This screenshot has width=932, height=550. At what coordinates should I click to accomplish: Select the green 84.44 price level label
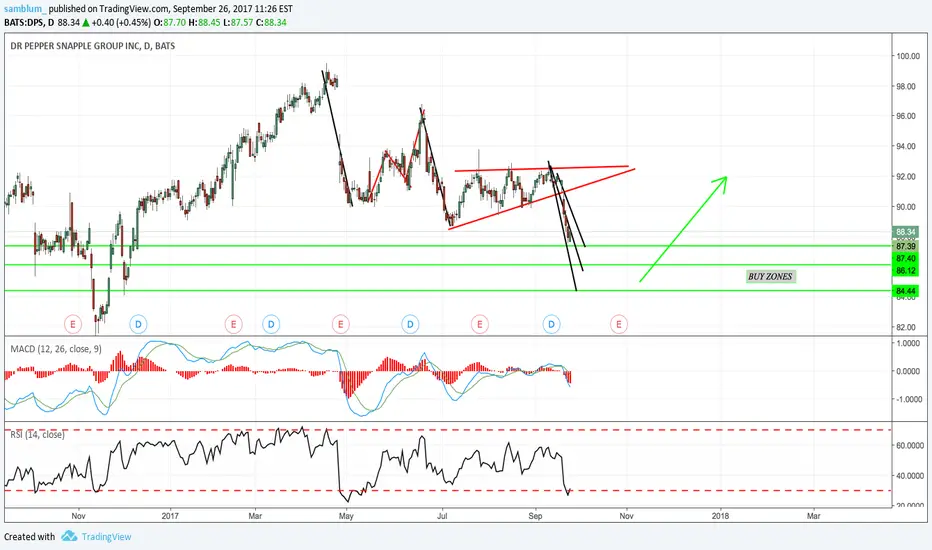click(x=905, y=291)
